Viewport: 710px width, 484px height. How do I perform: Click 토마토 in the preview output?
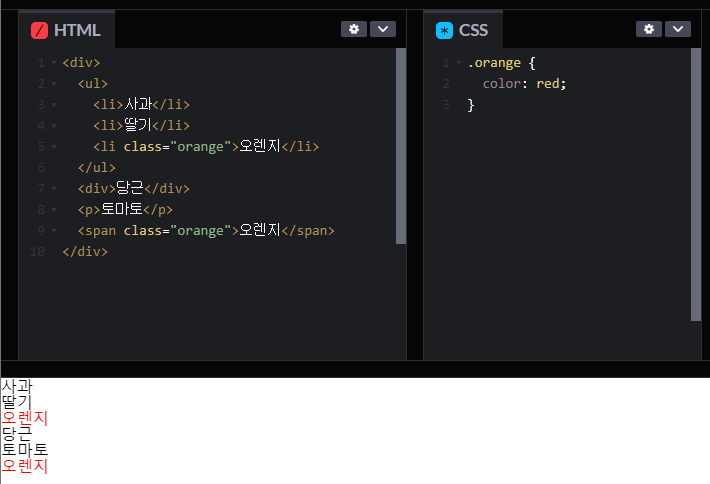(x=24, y=450)
